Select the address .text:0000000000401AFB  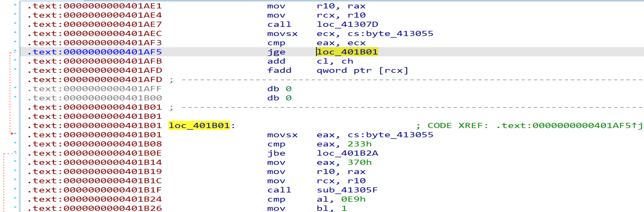[x=95, y=61]
